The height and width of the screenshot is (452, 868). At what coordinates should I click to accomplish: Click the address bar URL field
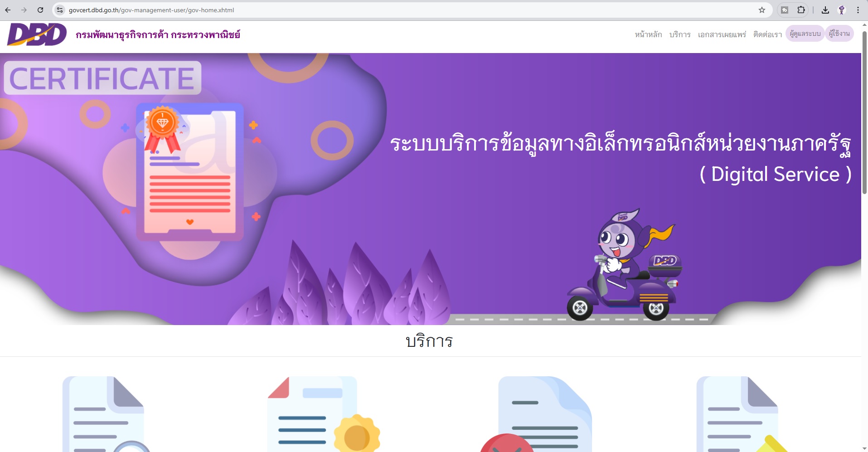coord(408,10)
